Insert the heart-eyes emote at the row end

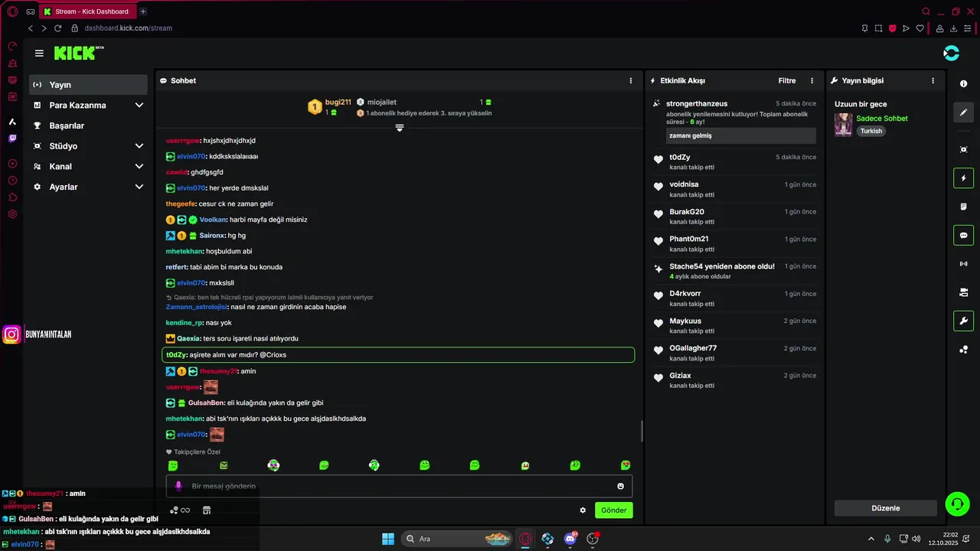coord(626,465)
